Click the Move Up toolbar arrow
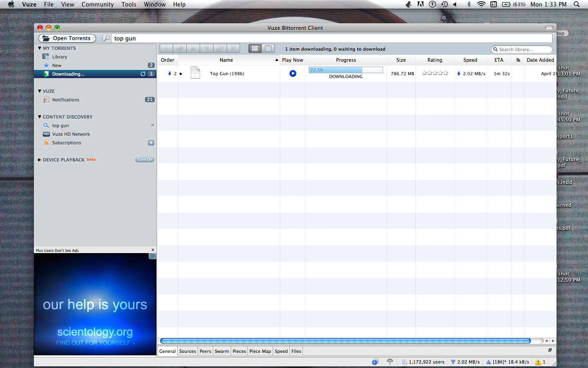This screenshot has width=588, height=368. [193, 49]
